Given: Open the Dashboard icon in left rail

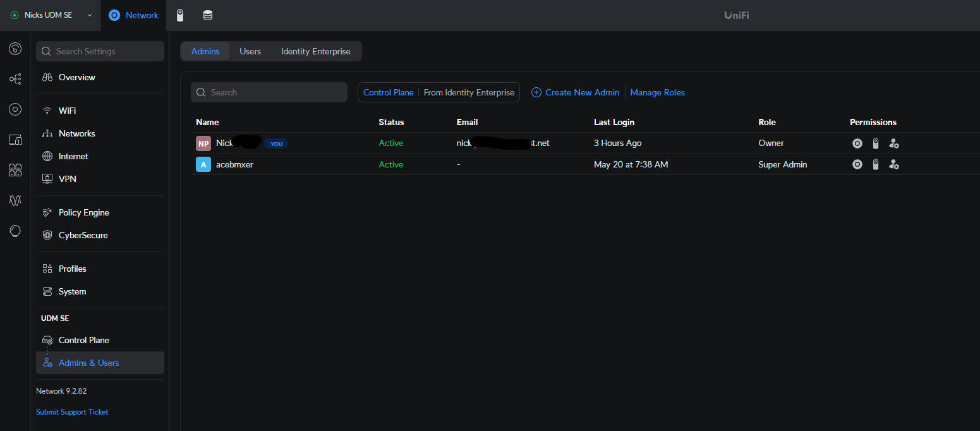Looking at the screenshot, I should point(15,49).
